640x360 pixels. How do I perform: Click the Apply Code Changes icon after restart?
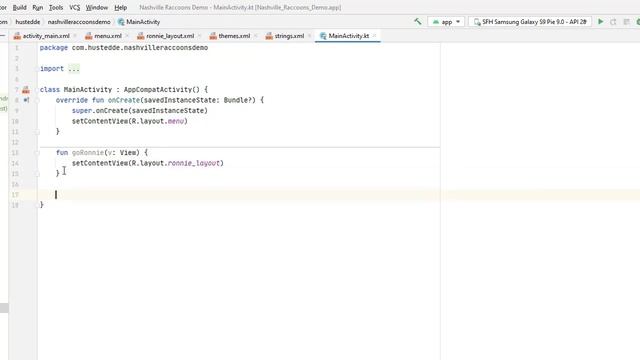tap(626, 22)
